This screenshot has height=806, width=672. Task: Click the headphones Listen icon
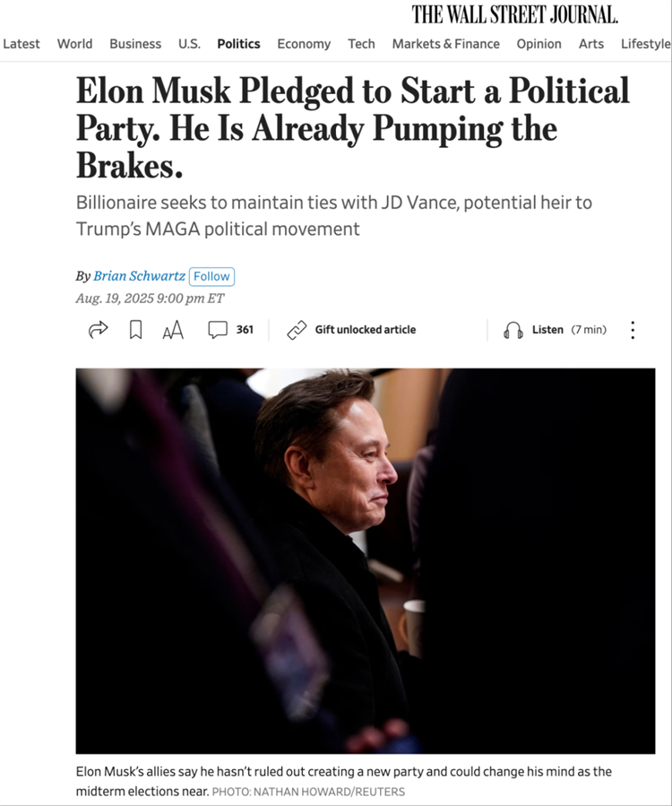tap(513, 330)
